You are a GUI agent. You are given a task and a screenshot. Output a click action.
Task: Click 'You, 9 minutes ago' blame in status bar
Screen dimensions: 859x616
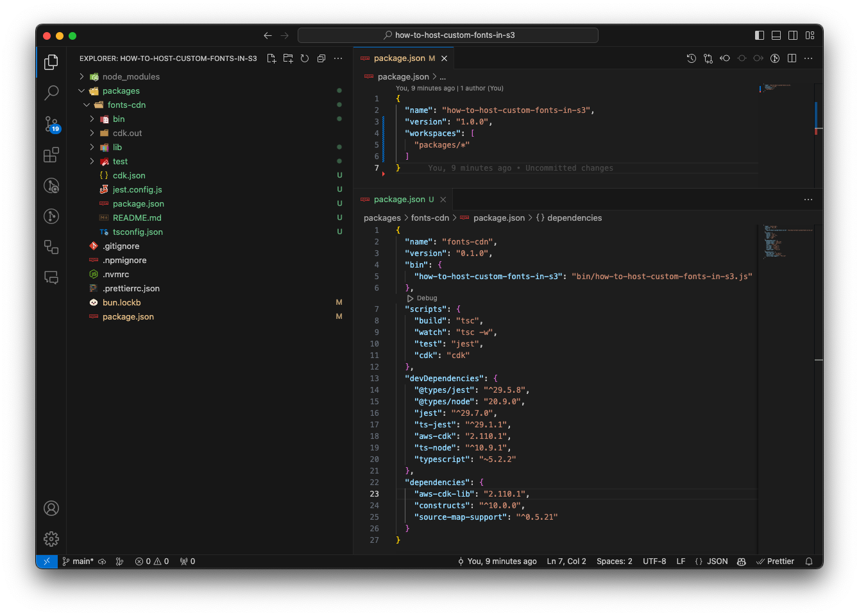coord(497,561)
